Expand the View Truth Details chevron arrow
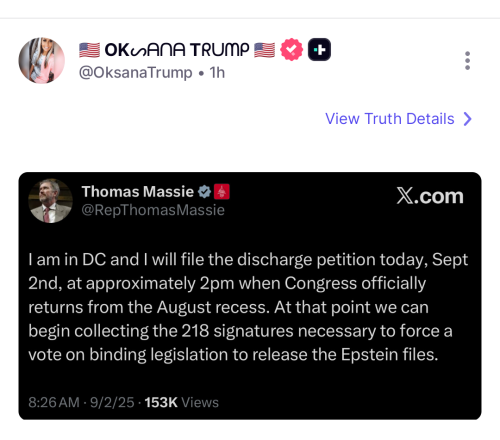This screenshot has height=440, width=500. 468,119
